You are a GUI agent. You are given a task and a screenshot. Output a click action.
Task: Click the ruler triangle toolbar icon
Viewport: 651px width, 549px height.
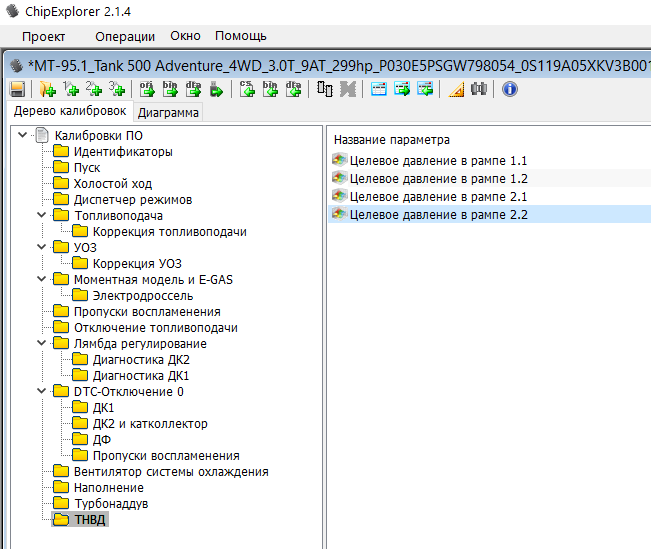click(x=456, y=89)
